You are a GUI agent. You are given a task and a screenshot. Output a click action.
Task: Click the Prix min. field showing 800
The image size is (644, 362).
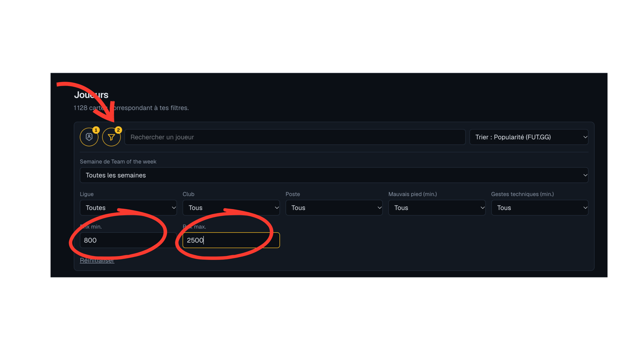[128, 240]
